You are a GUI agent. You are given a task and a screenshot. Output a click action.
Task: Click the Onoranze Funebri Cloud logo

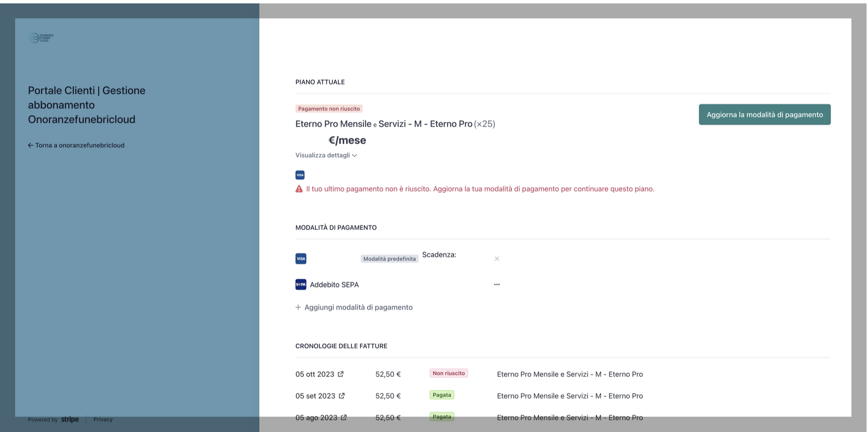coord(41,38)
